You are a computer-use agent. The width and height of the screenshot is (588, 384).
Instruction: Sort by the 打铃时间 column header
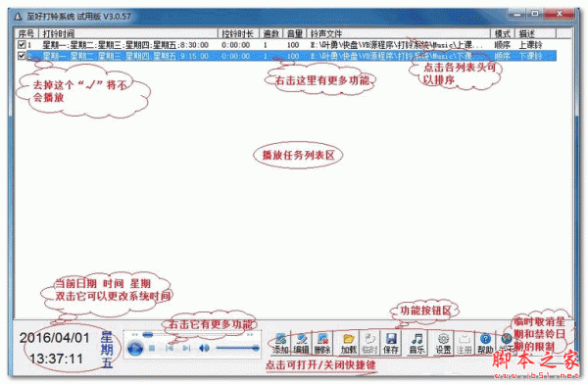click(128, 33)
